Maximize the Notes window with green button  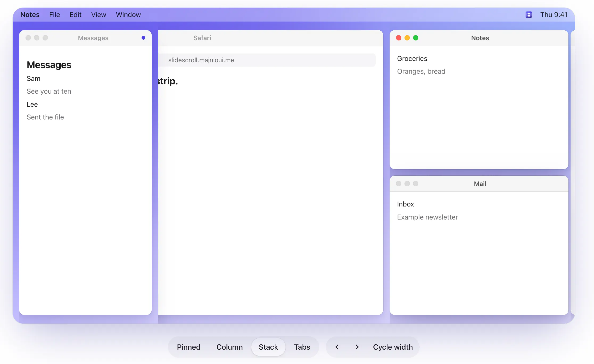tap(416, 38)
